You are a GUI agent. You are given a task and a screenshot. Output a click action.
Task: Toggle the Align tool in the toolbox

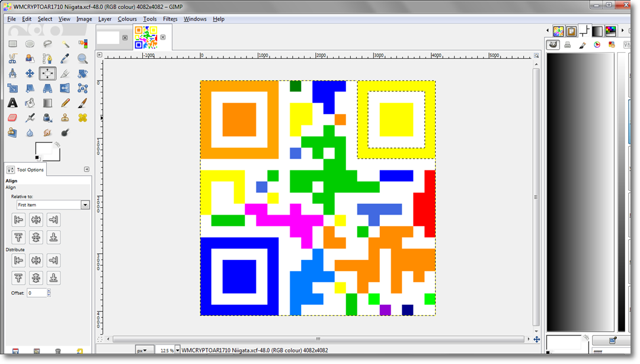pos(47,73)
